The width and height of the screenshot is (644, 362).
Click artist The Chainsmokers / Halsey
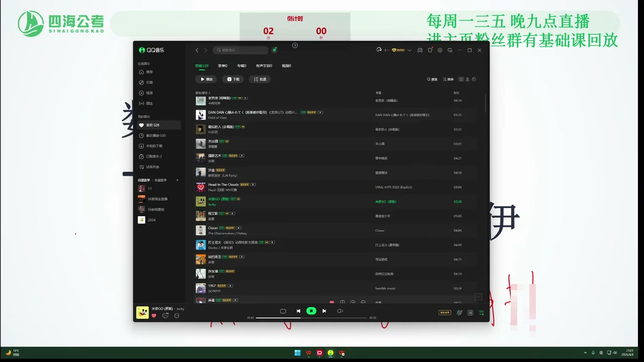tap(227, 233)
